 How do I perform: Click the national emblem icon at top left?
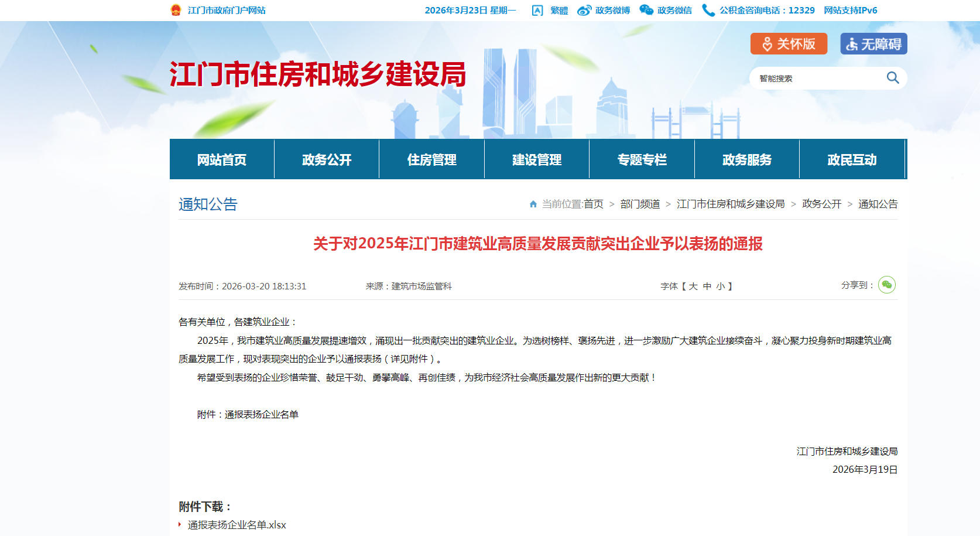[x=176, y=10]
